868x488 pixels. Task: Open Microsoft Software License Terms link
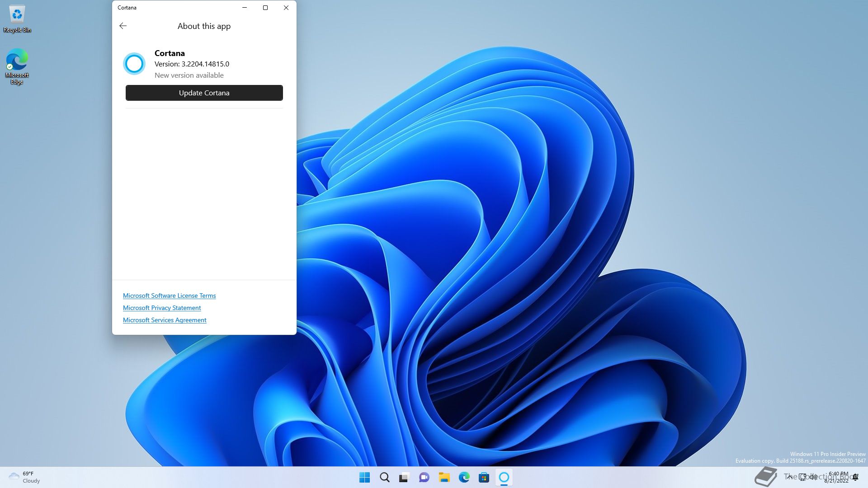[169, 296]
